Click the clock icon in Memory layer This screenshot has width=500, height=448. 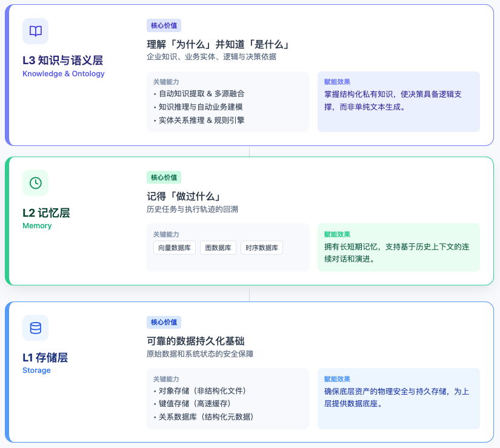[36, 183]
